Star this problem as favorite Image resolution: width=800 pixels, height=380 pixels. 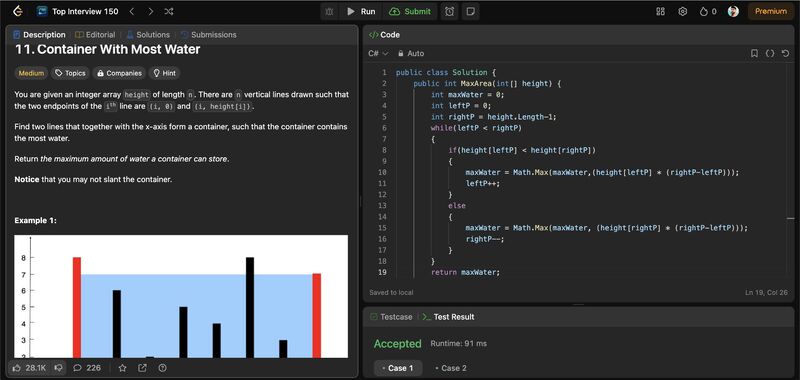click(x=122, y=368)
